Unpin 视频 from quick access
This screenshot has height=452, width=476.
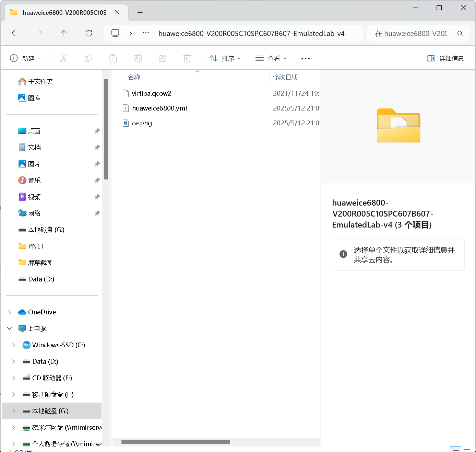(x=97, y=197)
